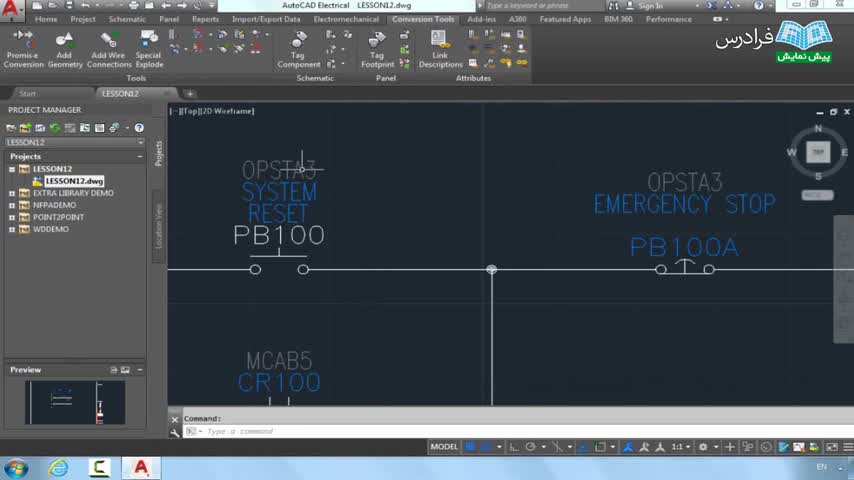The height and width of the screenshot is (480, 854).
Task: Click the new drawing tab plus button
Action: pyautogui.click(x=190, y=94)
